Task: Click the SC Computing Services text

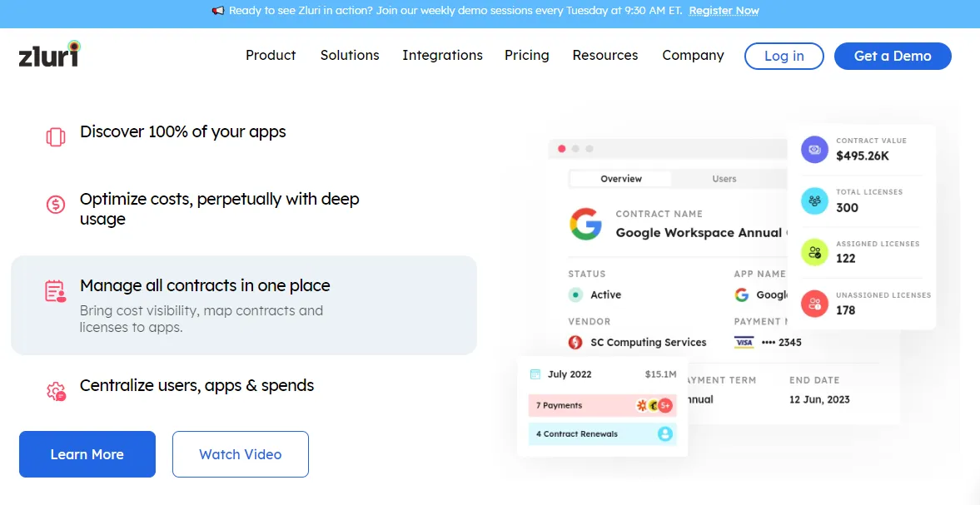Action: [x=648, y=342]
